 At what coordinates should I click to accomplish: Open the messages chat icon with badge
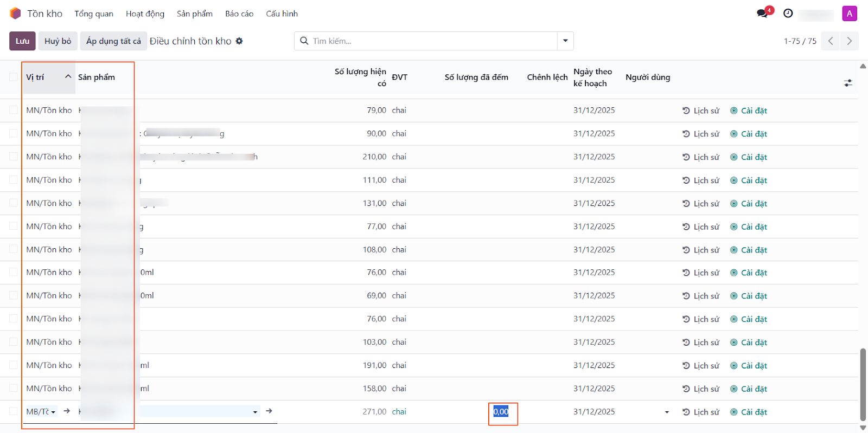[x=763, y=14]
